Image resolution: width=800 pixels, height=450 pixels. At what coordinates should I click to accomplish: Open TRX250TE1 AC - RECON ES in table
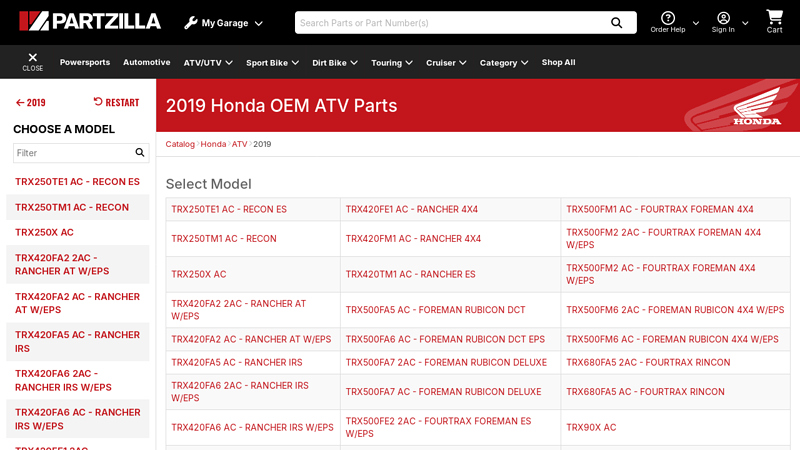229,209
